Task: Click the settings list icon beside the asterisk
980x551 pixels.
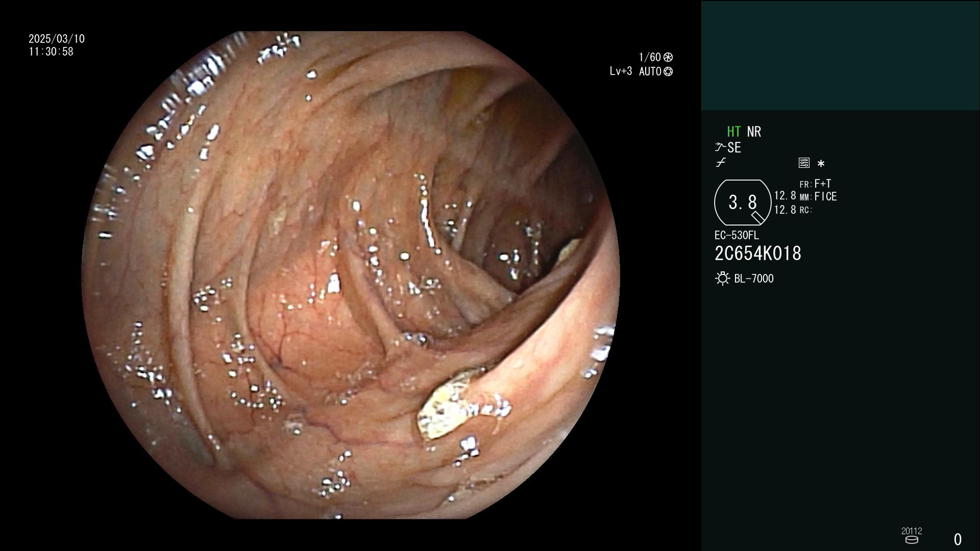Action: 804,163
